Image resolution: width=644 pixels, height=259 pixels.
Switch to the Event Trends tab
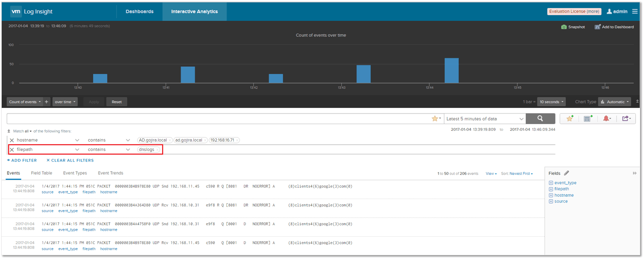pos(111,173)
